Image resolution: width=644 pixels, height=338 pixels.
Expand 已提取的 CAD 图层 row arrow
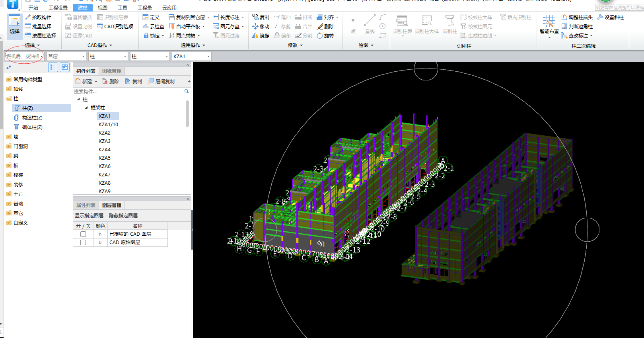coord(100,234)
